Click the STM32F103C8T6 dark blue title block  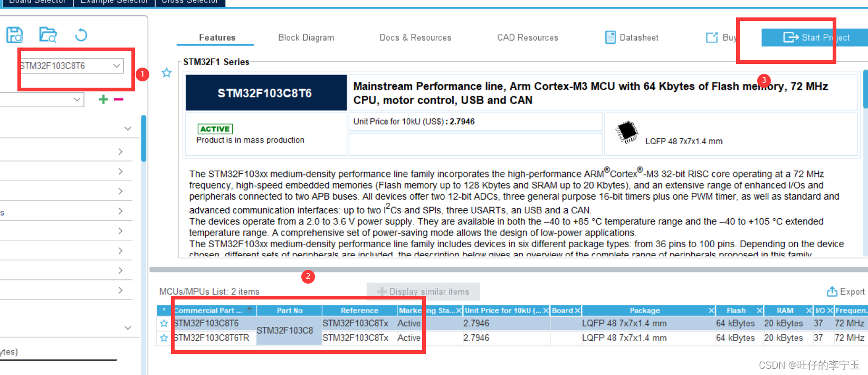(266, 93)
